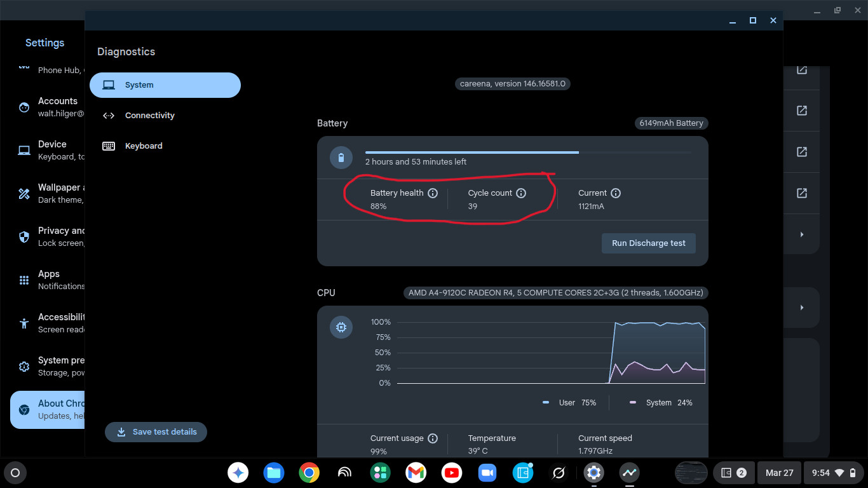This screenshot has width=868, height=488.
Task: Open Gemini from the shelf
Action: point(238,473)
